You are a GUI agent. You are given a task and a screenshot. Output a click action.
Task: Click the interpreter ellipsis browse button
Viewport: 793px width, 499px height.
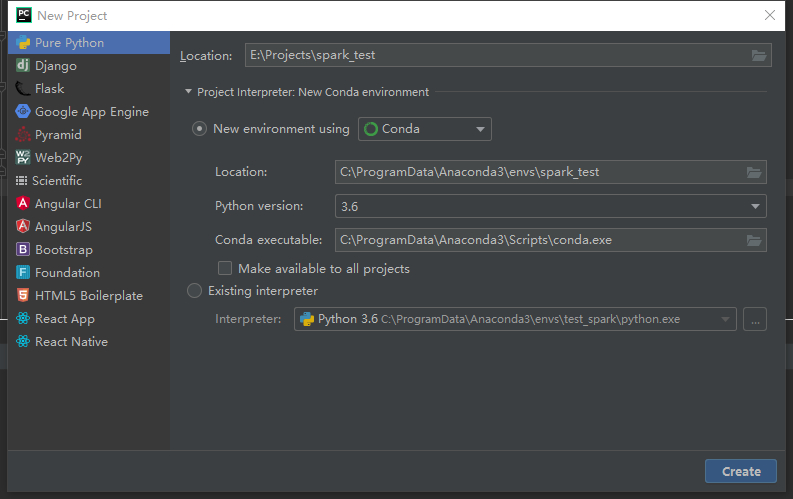tap(755, 319)
